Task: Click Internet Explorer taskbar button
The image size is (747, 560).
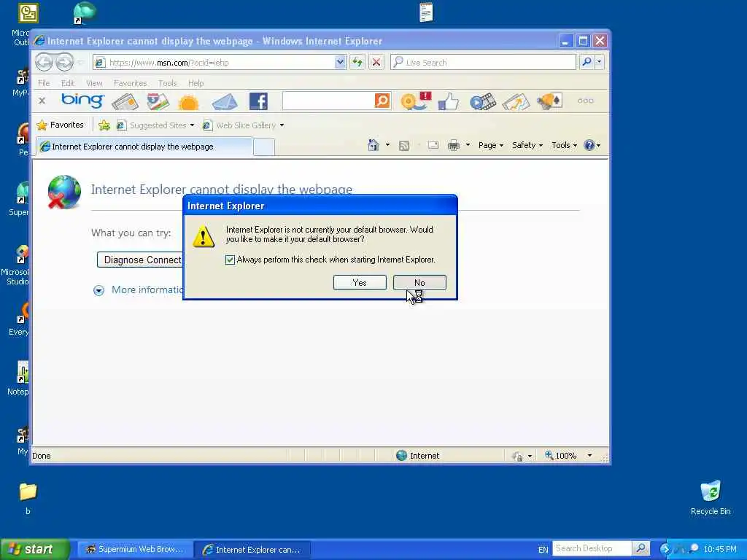Action: point(253,550)
